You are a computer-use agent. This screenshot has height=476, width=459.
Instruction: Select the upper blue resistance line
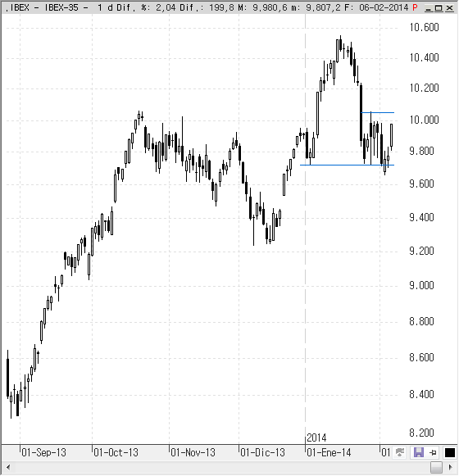377,112
